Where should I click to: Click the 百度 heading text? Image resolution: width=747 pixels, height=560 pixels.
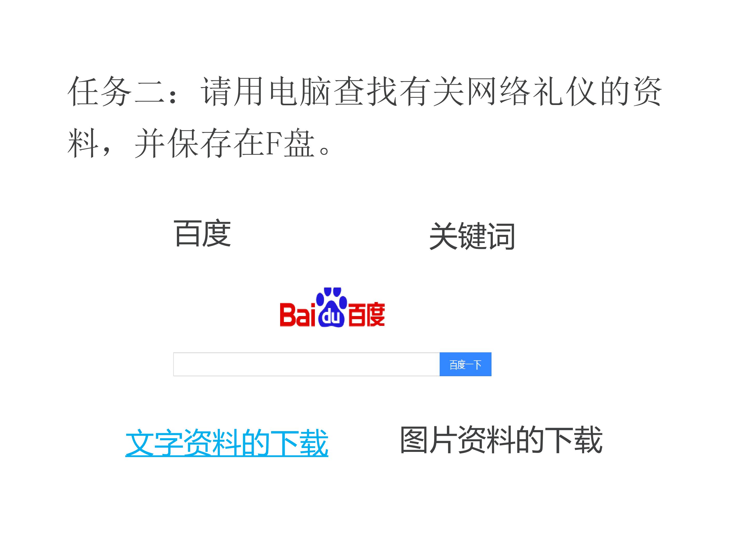pos(202,233)
